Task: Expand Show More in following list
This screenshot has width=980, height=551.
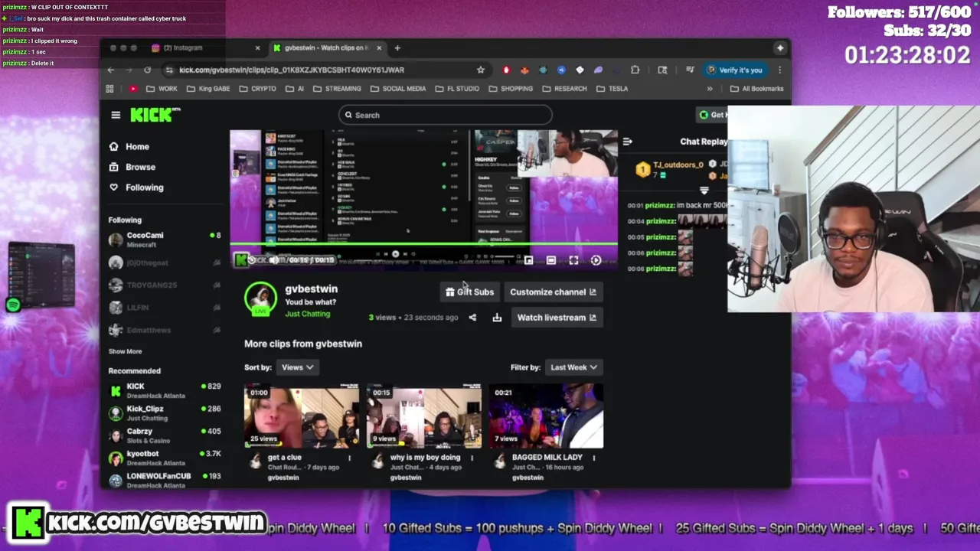Action: [125, 351]
